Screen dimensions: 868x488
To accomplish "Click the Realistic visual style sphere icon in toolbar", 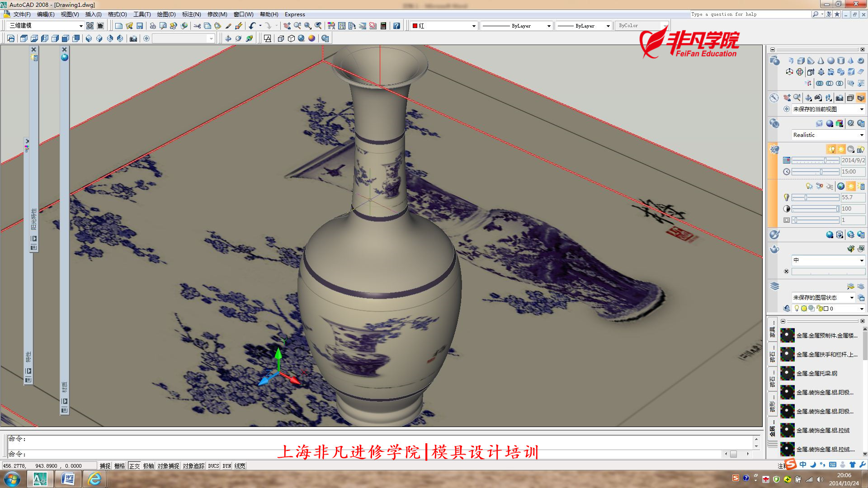I will point(311,38).
